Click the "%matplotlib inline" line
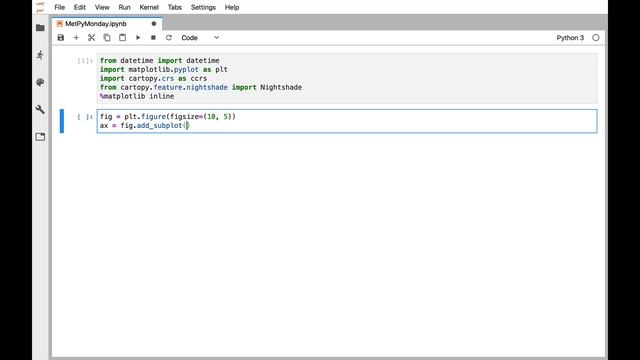 (137, 96)
